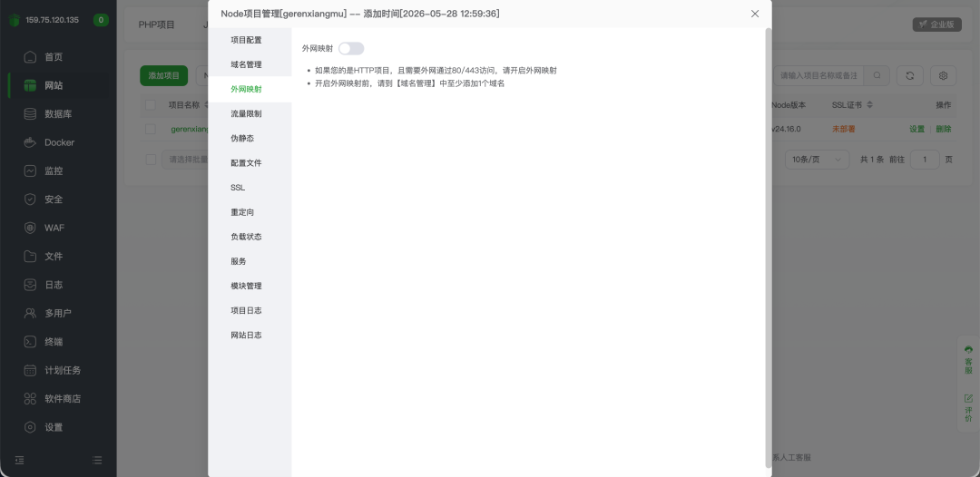The height and width of the screenshot is (477, 980).
Task: Click the Database (数据库) sidebar icon
Action: [30, 113]
